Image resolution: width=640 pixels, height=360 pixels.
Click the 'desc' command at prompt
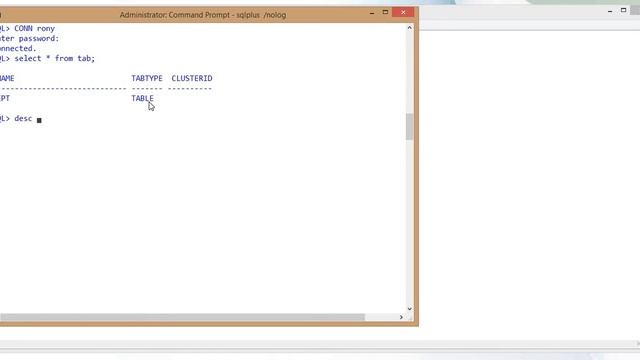pos(23,118)
